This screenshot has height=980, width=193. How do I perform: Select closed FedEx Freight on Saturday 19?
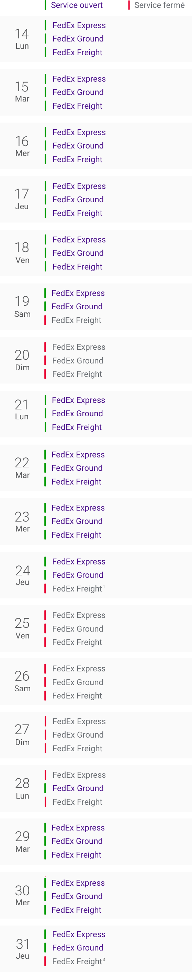[77, 320]
